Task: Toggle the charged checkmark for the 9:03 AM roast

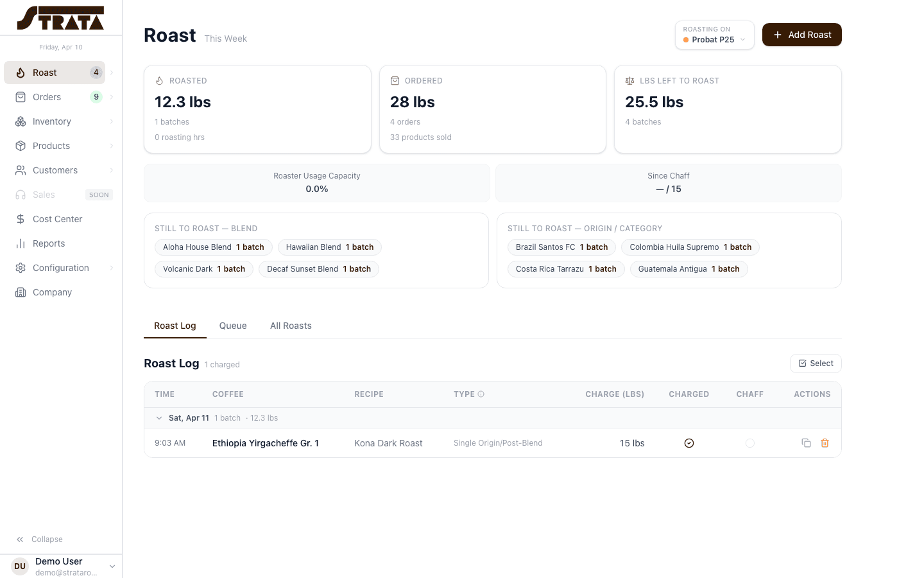Action: [689, 443]
